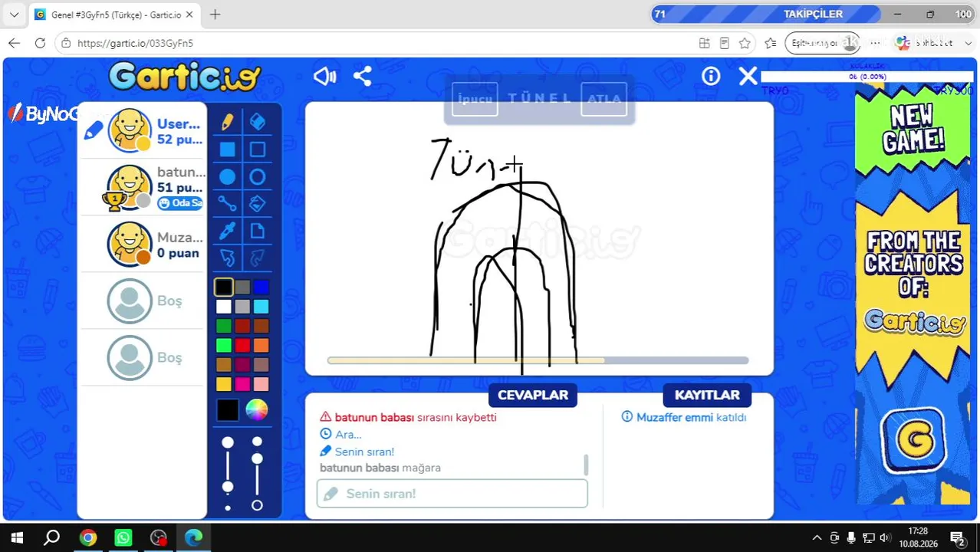Open a new browser tab

(x=215, y=15)
